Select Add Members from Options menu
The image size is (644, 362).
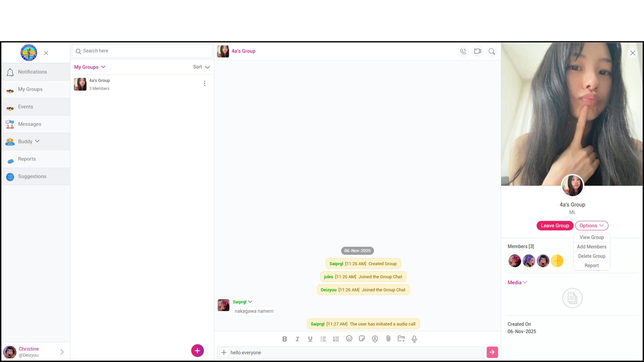[591, 247]
